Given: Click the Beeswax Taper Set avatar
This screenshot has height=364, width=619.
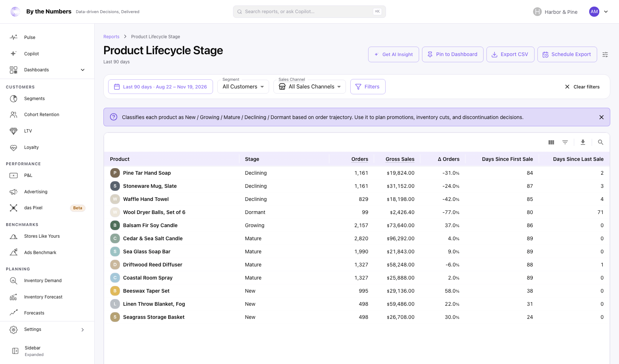Looking at the screenshot, I should pyautogui.click(x=115, y=291).
